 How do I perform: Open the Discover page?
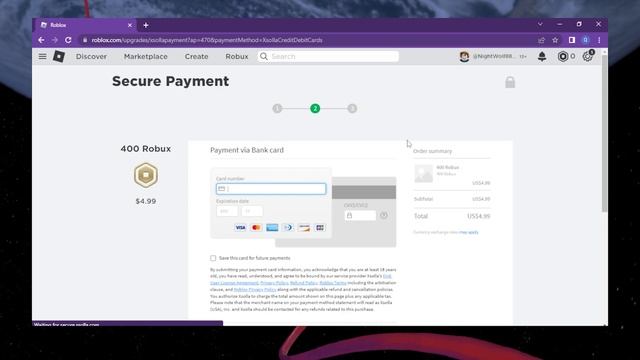[x=91, y=57]
